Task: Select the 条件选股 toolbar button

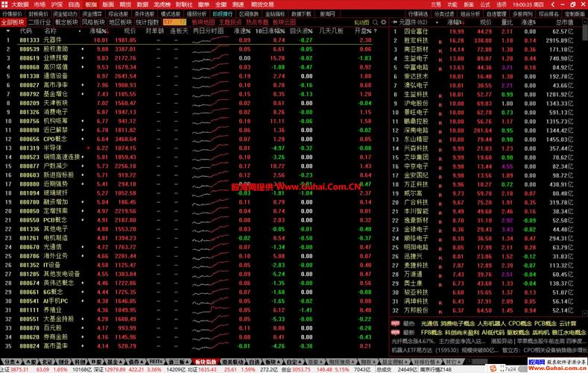Action: [145, 13]
